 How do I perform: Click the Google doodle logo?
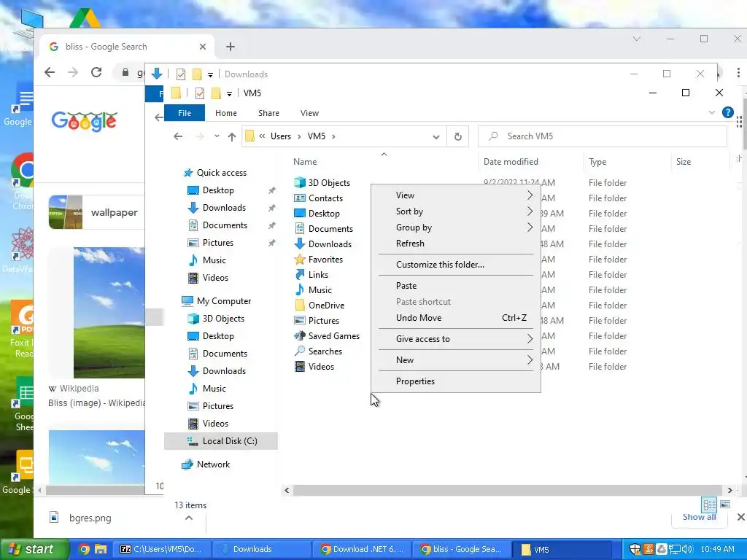[84, 121]
